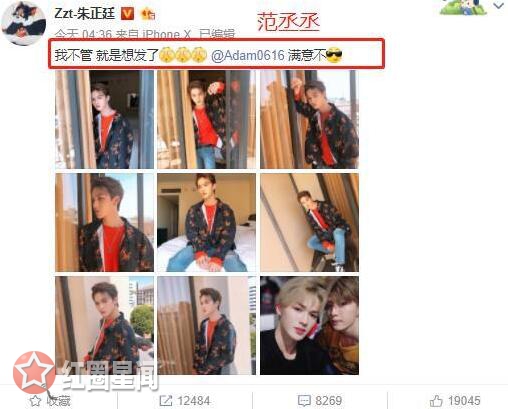This screenshot has width=508, height=409.
Task: Open first photo in the top row
Action: 104,119
